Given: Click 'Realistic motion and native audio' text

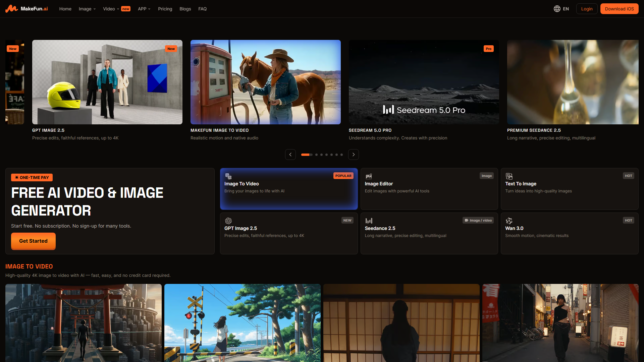Looking at the screenshot, I should tap(224, 138).
